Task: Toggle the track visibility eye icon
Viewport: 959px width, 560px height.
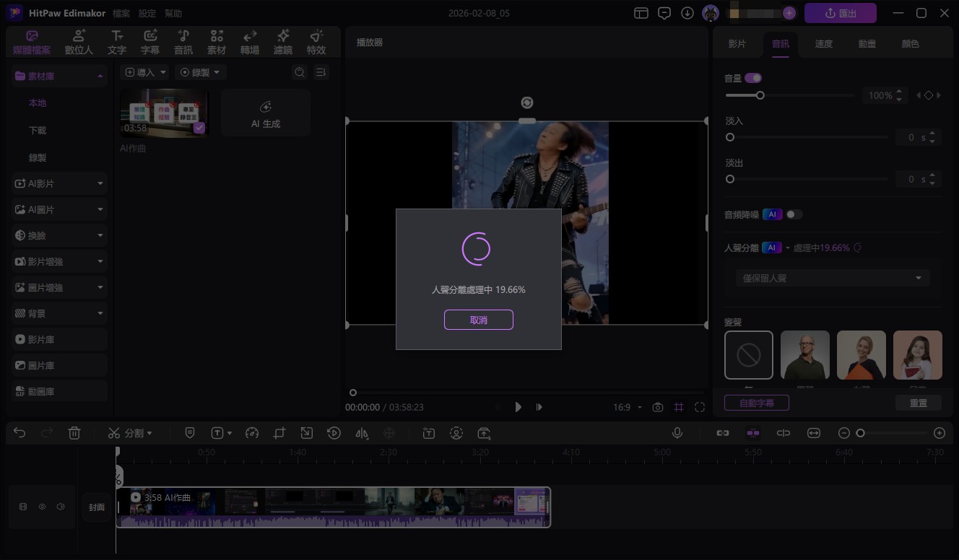Action: coord(42,507)
